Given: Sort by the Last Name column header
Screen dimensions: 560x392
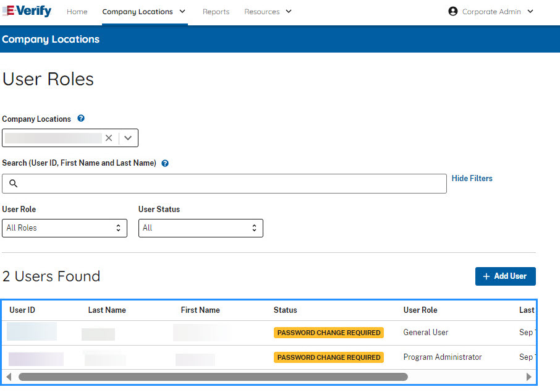Looking at the screenshot, I should pos(107,310).
